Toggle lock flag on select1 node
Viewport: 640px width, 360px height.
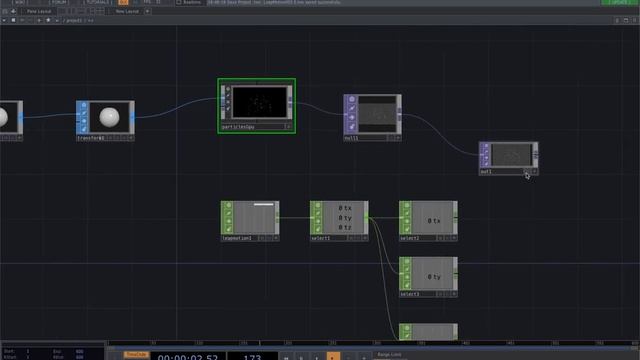pos(318,229)
